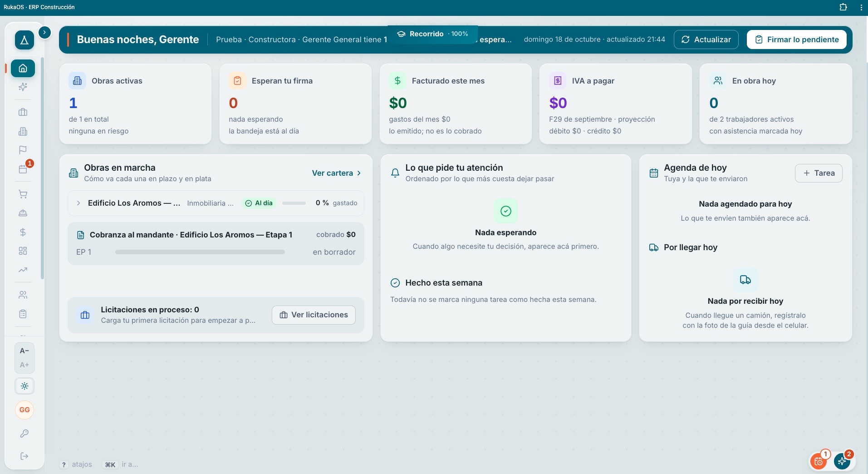
Task: Open the calendar sidebar icon with badge
Action: [23, 169]
